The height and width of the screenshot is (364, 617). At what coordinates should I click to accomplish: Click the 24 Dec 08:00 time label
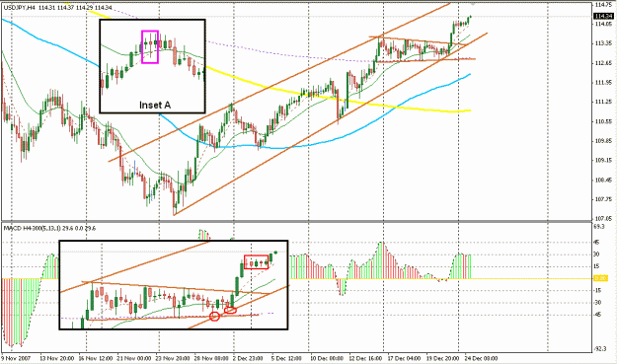(480, 358)
